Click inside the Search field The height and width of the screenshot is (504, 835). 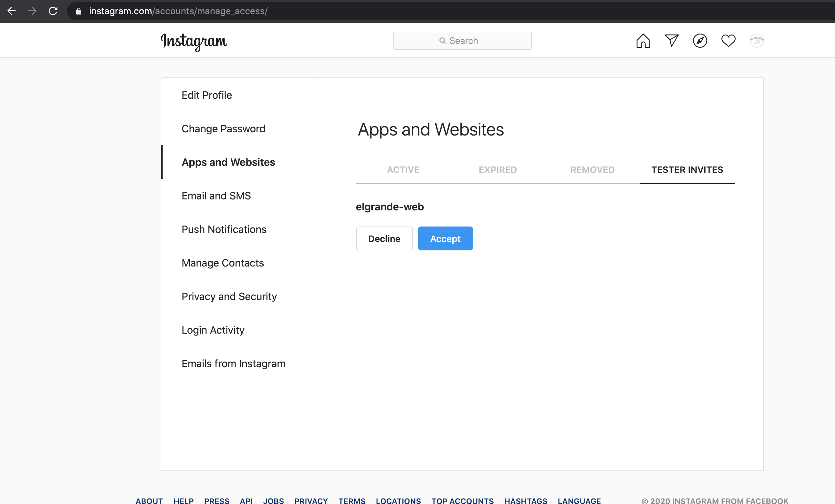click(462, 40)
